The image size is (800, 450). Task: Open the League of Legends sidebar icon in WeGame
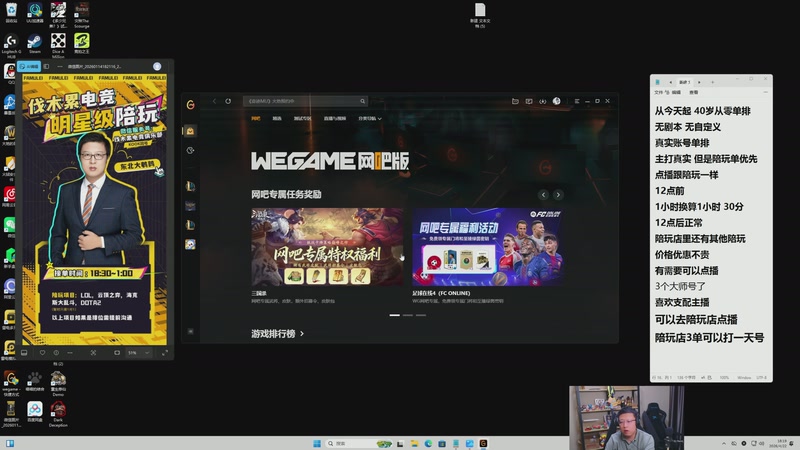(x=190, y=186)
